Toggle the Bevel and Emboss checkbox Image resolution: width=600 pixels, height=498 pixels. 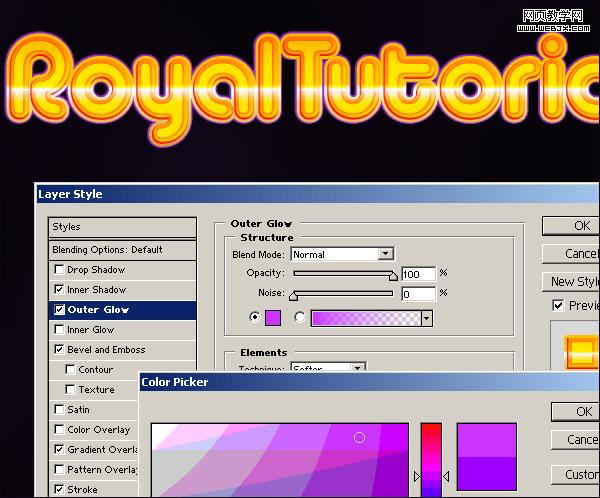point(60,350)
